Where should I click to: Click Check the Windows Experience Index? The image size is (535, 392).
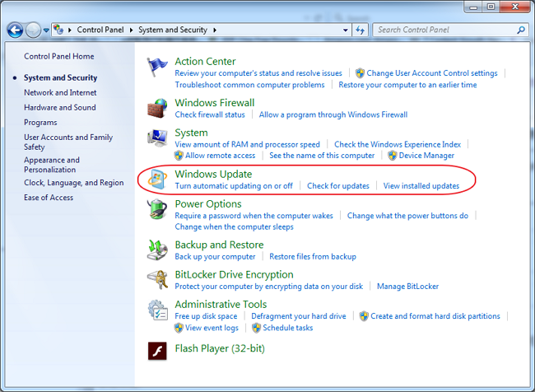coord(398,144)
